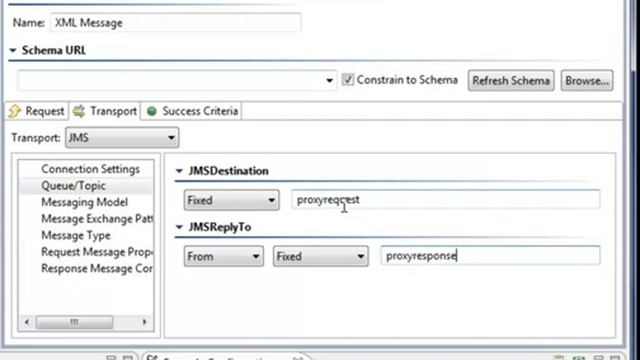Switch to the Request tab
This screenshot has height=360, width=640.
[37, 111]
